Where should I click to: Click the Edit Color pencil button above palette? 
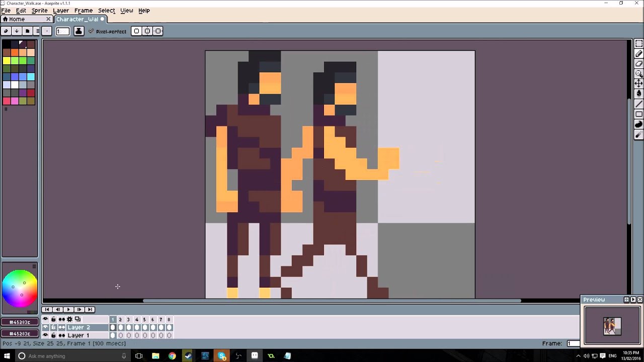[6, 31]
